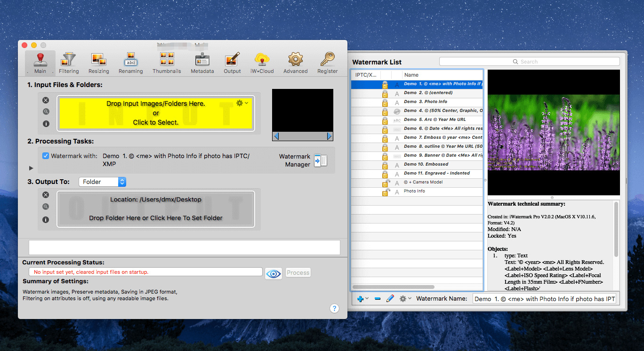Open the Main toolbar tab
The height and width of the screenshot is (351, 644).
pos(40,63)
